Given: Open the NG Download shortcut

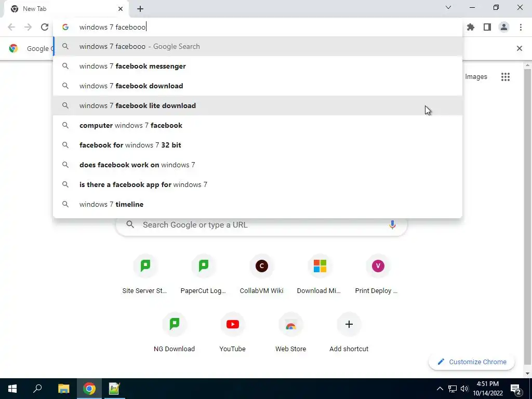Looking at the screenshot, I should (x=175, y=333).
